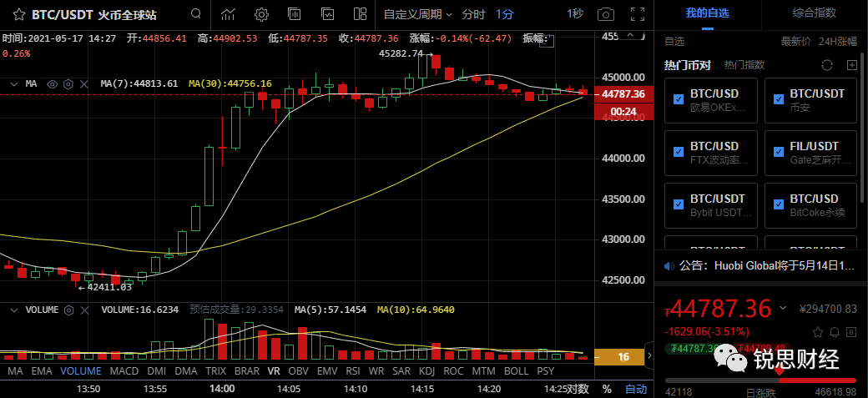Open the multi-chart layout icon
The width and height of the screenshot is (868, 398).
point(361,14)
